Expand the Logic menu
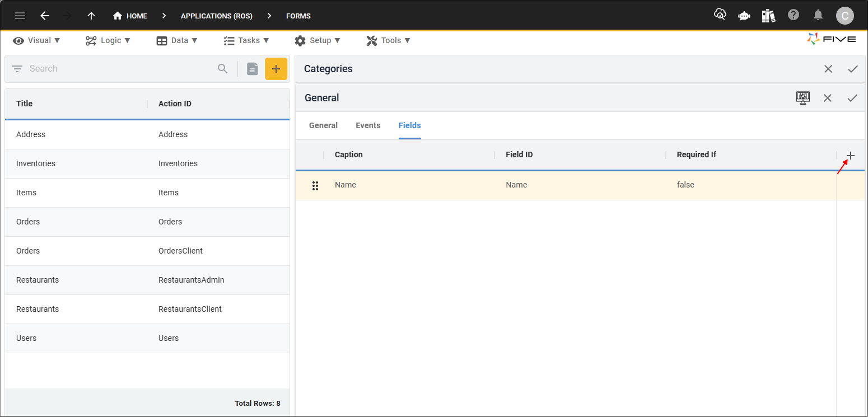Image resolution: width=868 pixels, height=417 pixels. click(108, 40)
